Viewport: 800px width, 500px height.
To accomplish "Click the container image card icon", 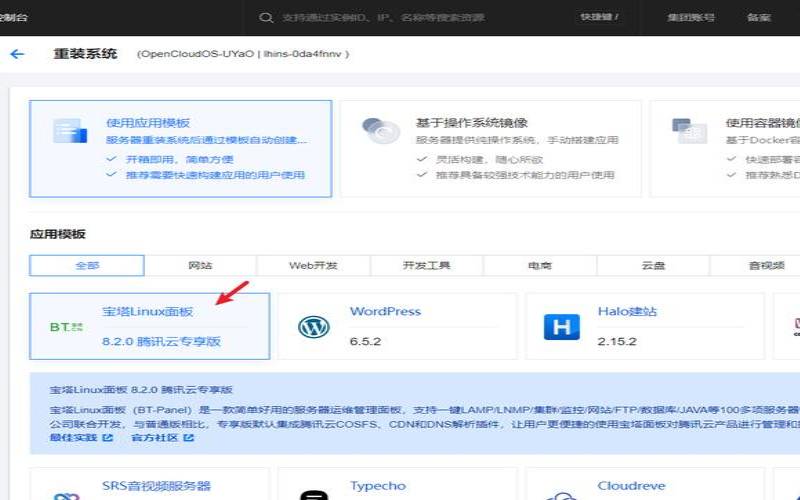I will pos(689,131).
